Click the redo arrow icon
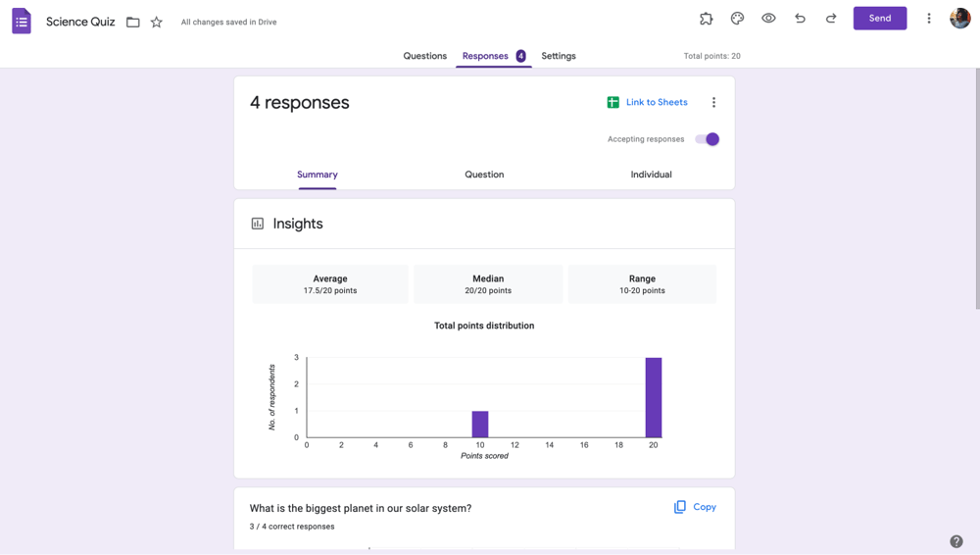Viewport: 980px width, 555px height. [x=831, y=19]
